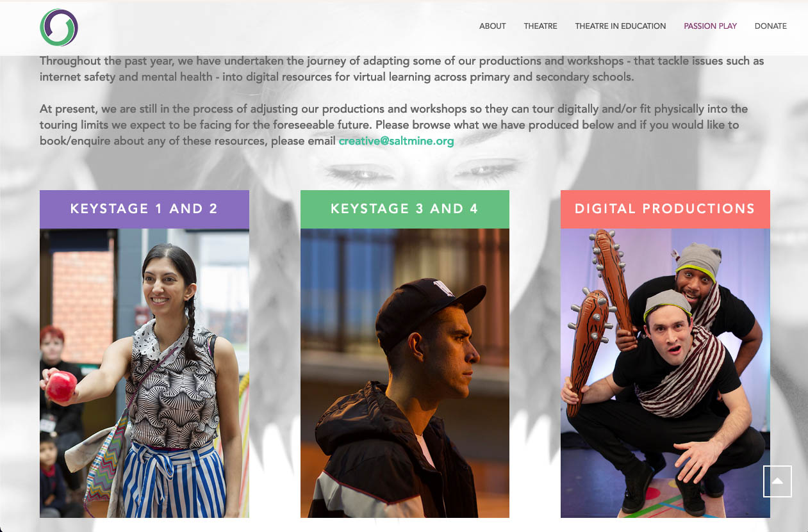Open the man in black cap photo

[405, 373]
